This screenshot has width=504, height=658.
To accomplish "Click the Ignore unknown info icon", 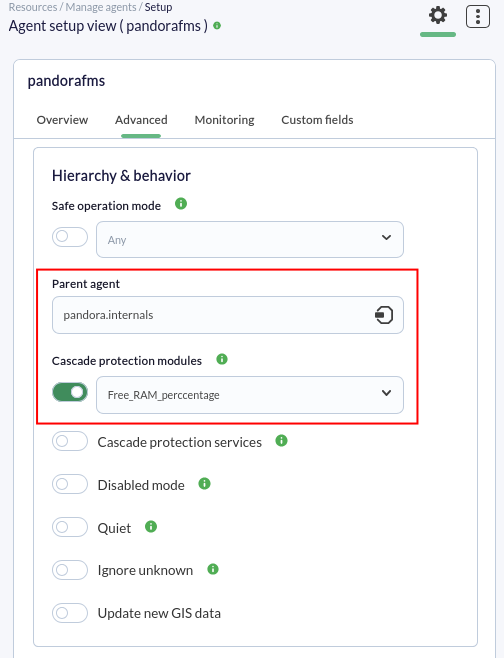I will (213, 569).
